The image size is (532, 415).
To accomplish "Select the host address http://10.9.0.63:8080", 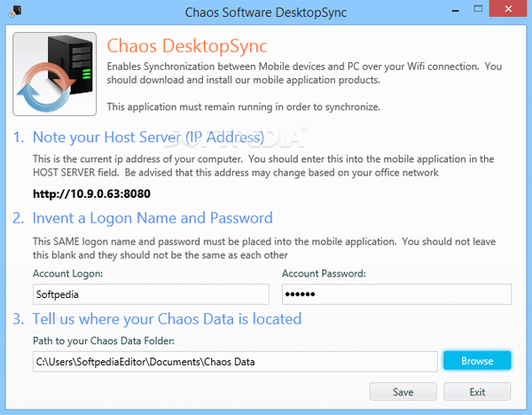I will point(91,194).
